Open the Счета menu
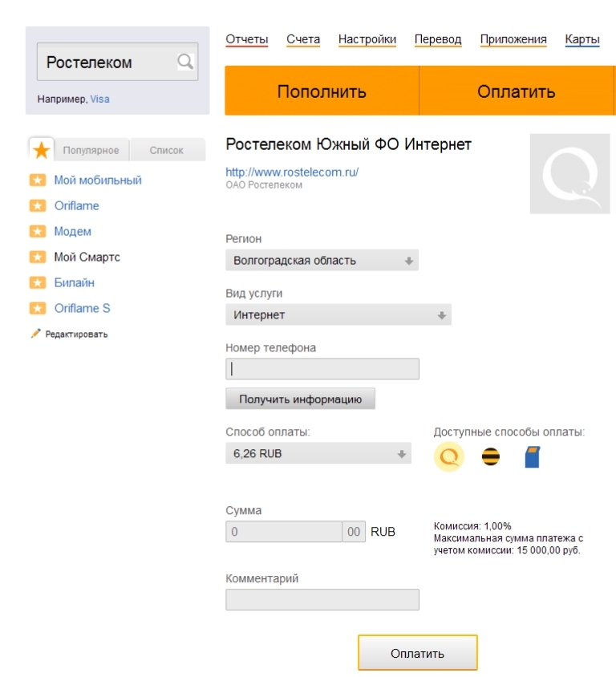This screenshot has height=677, width=616. (303, 39)
